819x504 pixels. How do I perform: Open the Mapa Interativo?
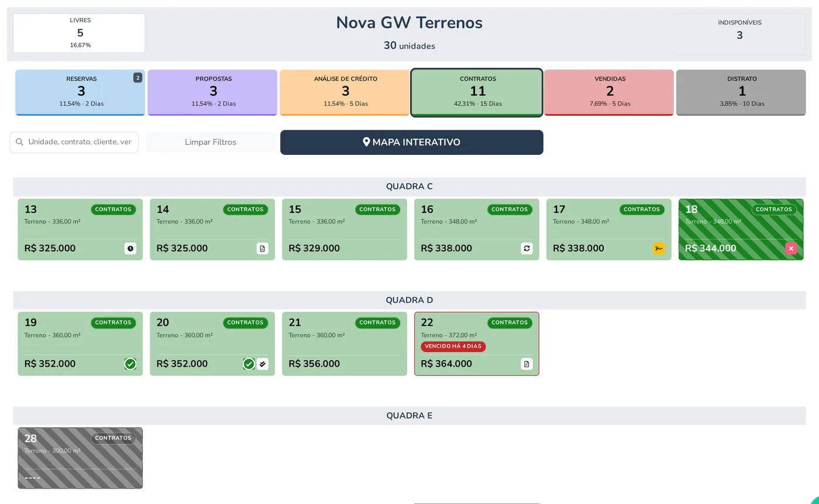pos(412,142)
